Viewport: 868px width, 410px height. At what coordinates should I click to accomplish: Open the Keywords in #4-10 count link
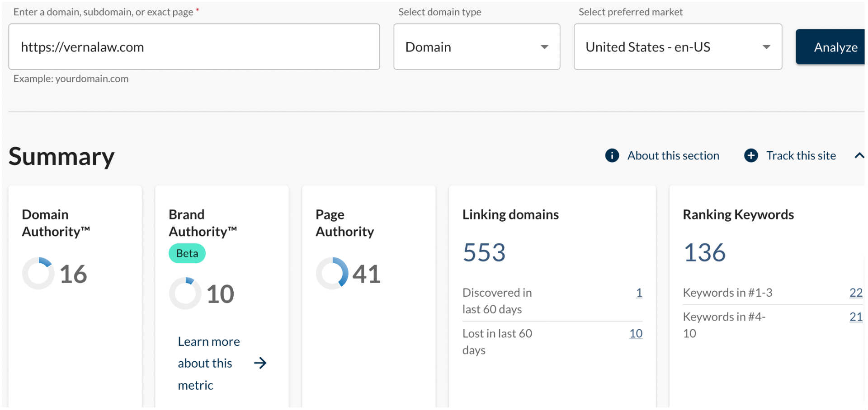click(x=855, y=317)
